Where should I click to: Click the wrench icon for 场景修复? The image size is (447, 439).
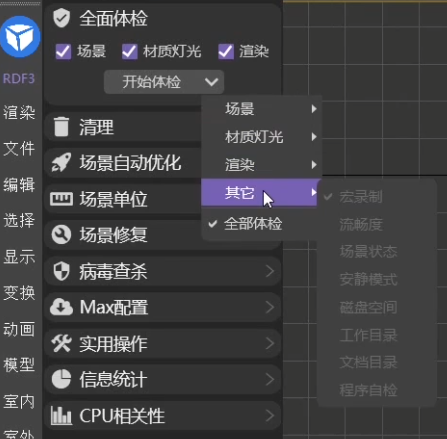[61, 235]
